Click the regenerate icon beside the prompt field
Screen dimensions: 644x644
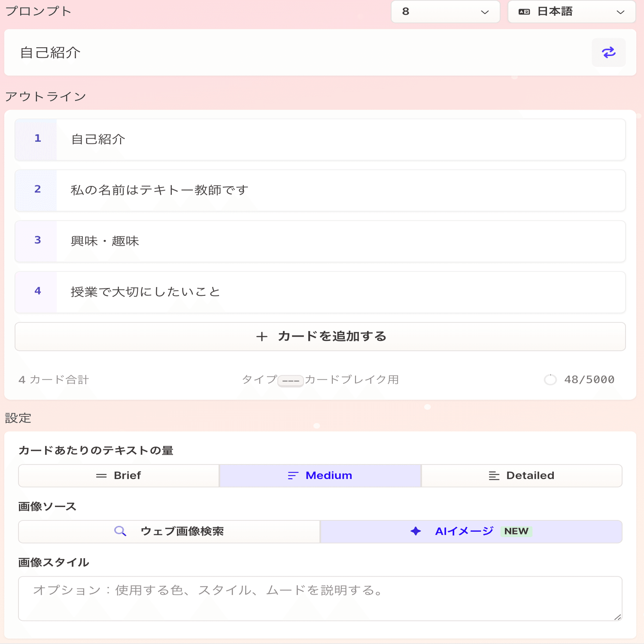tap(608, 52)
